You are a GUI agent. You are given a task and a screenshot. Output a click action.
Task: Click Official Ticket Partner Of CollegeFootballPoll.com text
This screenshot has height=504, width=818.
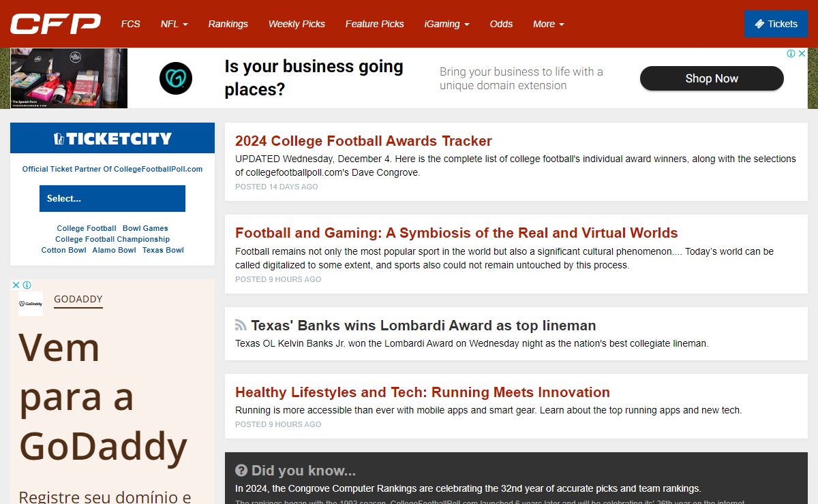(x=112, y=169)
